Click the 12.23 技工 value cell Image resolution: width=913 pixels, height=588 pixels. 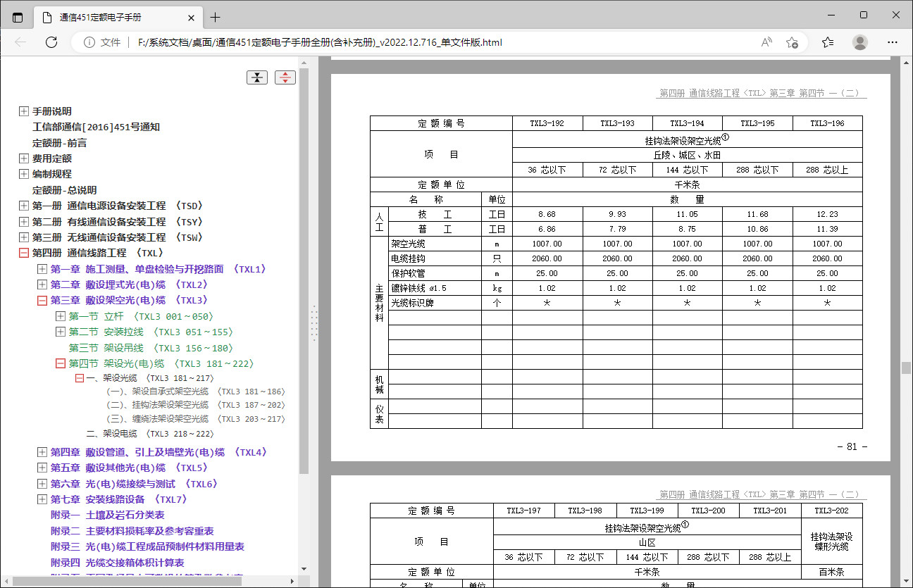(x=828, y=214)
